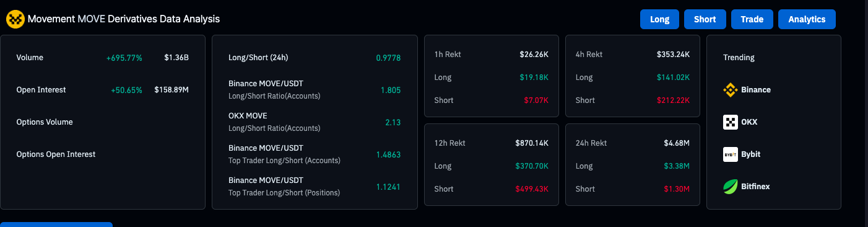Click the Options Open Interest label

56,154
